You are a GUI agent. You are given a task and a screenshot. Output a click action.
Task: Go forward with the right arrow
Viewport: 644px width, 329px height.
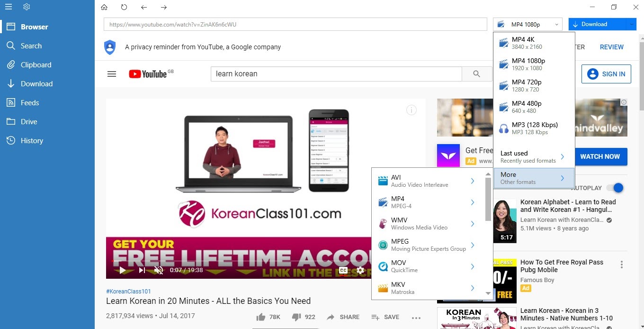click(x=164, y=7)
